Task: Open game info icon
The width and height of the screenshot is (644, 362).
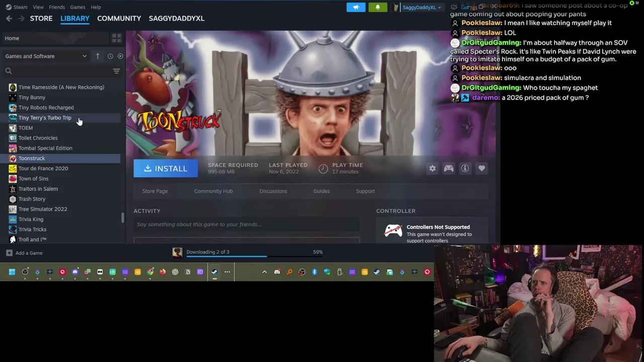Action: click(465, 168)
